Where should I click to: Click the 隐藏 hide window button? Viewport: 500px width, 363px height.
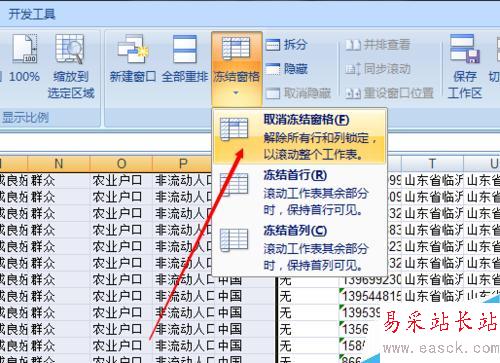click(x=286, y=69)
